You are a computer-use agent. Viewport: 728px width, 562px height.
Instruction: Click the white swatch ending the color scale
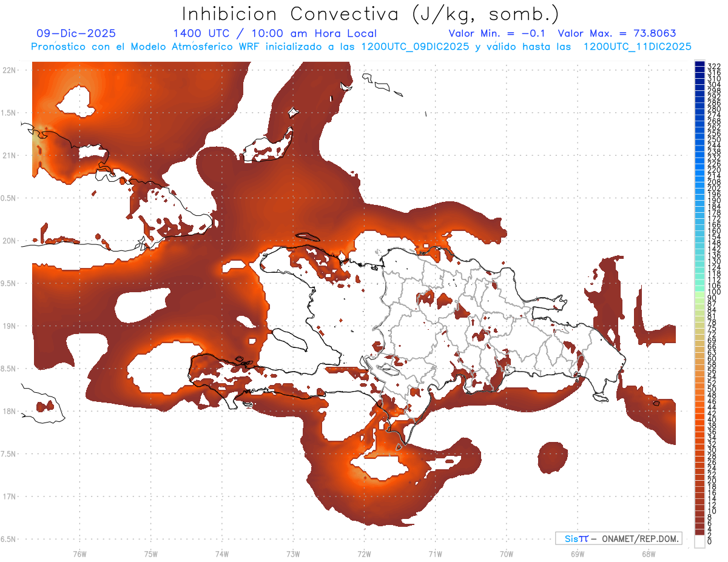(x=699, y=541)
